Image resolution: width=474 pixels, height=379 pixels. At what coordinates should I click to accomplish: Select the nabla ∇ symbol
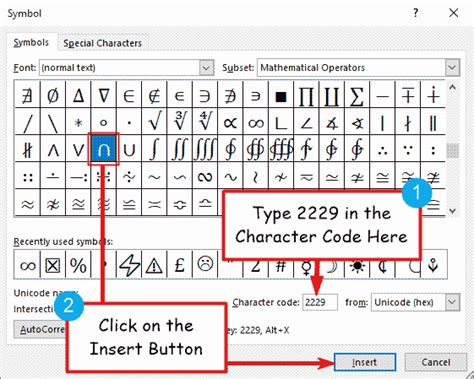point(104,95)
